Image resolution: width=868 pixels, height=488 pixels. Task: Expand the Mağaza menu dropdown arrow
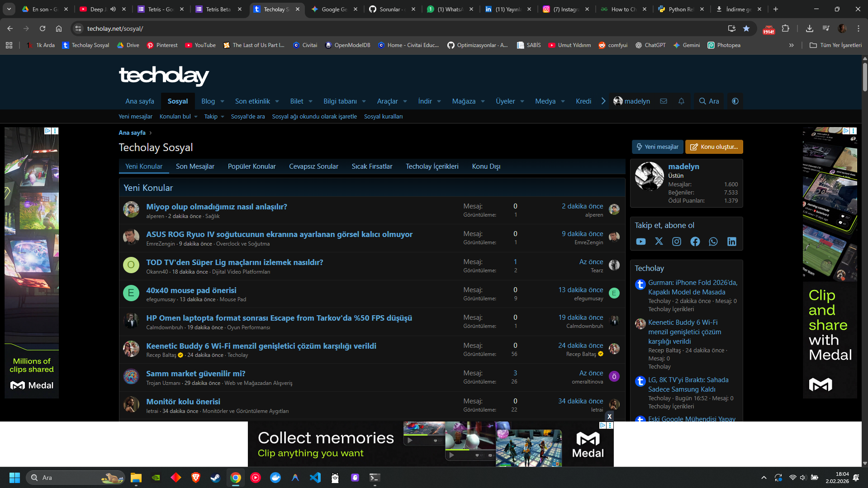point(483,101)
